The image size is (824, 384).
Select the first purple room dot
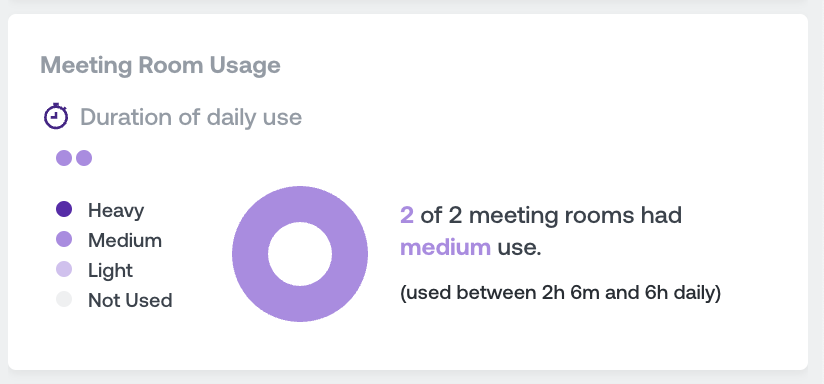tap(64, 158)
